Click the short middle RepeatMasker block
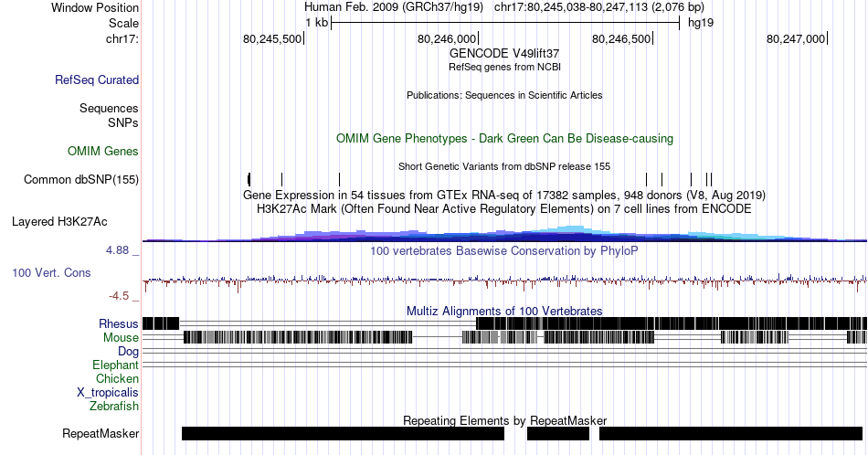The image size is (868, 455). pos(558,433)
